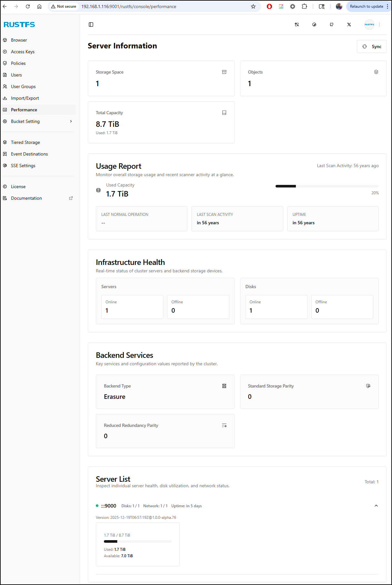
Task: Click the Used Capacity progress bar
Action: [327, 186]
